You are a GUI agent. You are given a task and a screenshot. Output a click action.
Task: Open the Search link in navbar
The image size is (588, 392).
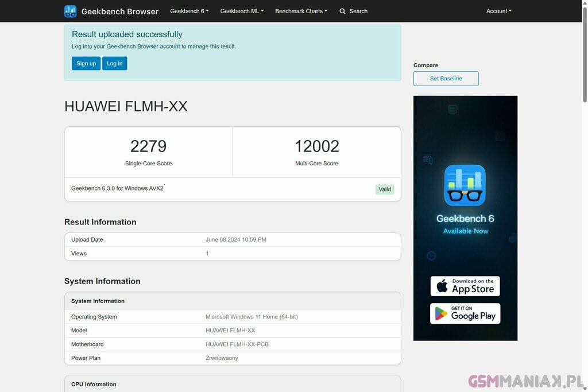[354, 11]
